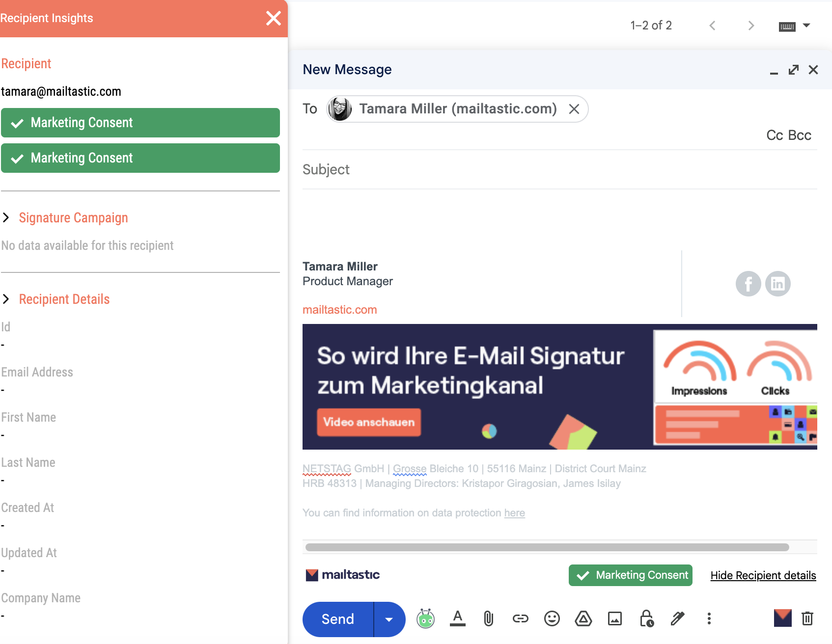The height and width of the screenshot is (644, 832).
Task: Click 'No data available for this recipient' text
Action: (x=87, y=245)
